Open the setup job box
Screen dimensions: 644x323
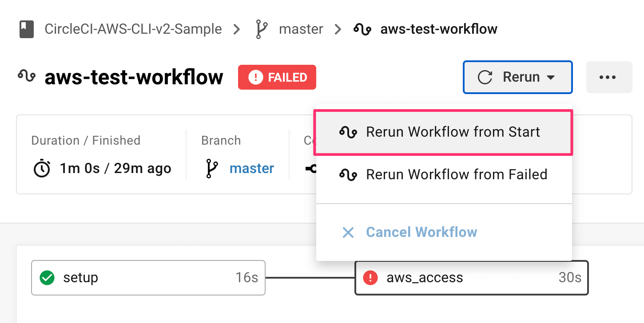tap(148, 278)
